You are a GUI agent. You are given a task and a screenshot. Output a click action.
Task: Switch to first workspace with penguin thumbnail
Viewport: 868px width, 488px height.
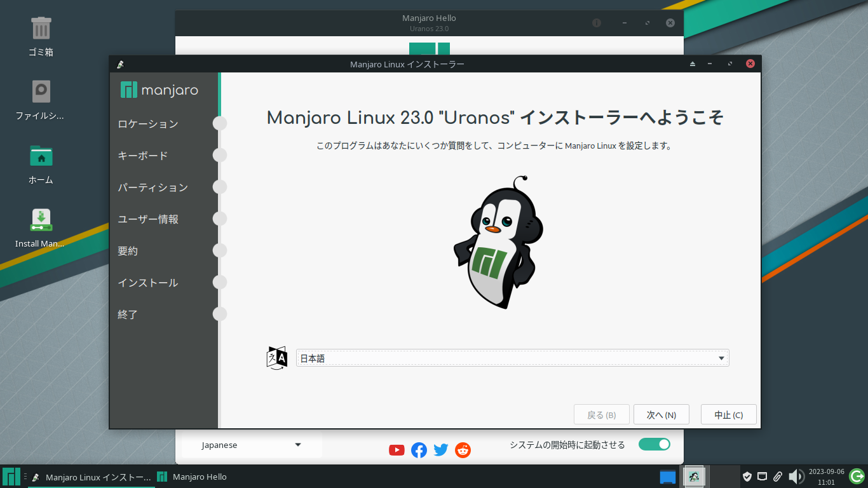point(694,477)
